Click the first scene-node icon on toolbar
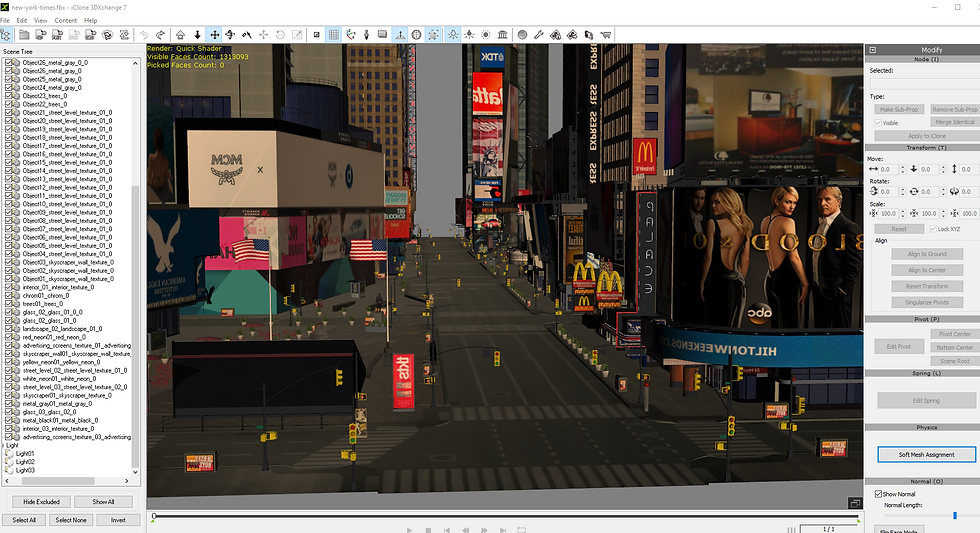This screenshot has width=980, height=533. [6, 35]
